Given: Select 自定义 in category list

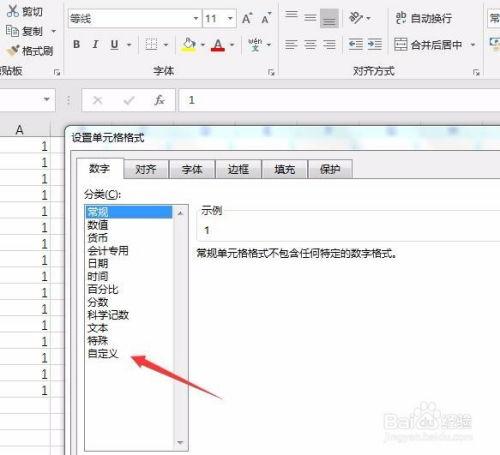Looking at the screenshot, I should click(x=103, y=353).
